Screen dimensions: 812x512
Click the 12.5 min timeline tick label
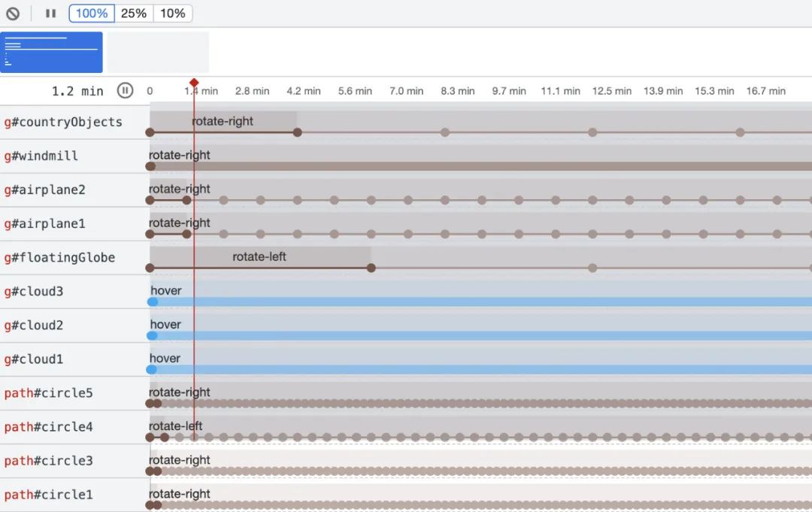click(x=612, y=91)
